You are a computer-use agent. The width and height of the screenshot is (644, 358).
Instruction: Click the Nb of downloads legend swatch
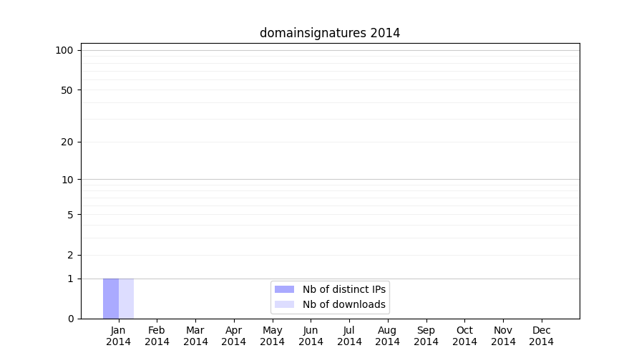click(284, 304)
